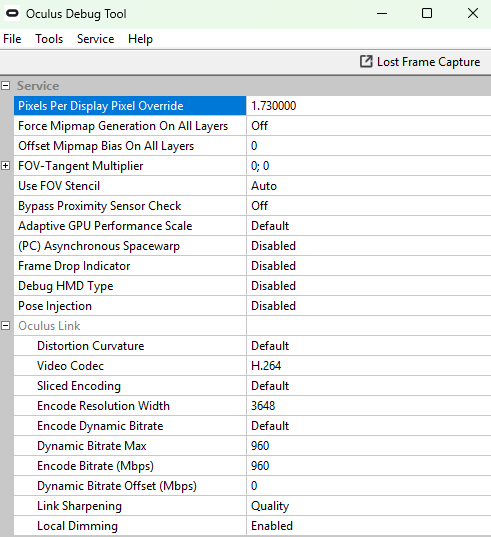Open the Asynchronous Spacewarp value dropdown
491x537 pixels.
coord(369,246)
